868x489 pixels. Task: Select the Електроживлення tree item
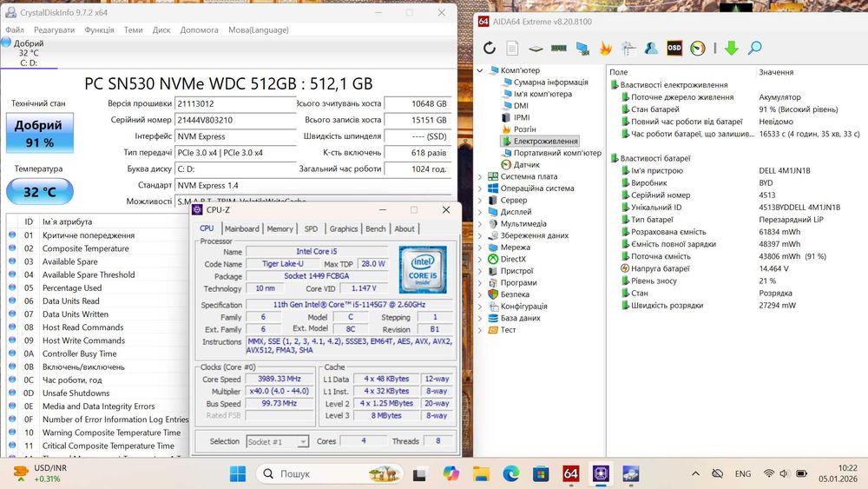[540, 142]
